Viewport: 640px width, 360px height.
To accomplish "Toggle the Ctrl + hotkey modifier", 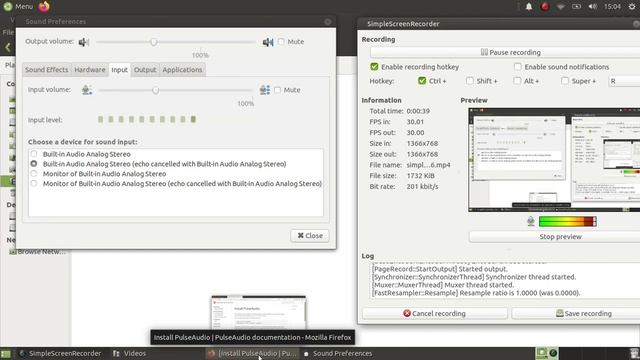I will tap(422, 81).
